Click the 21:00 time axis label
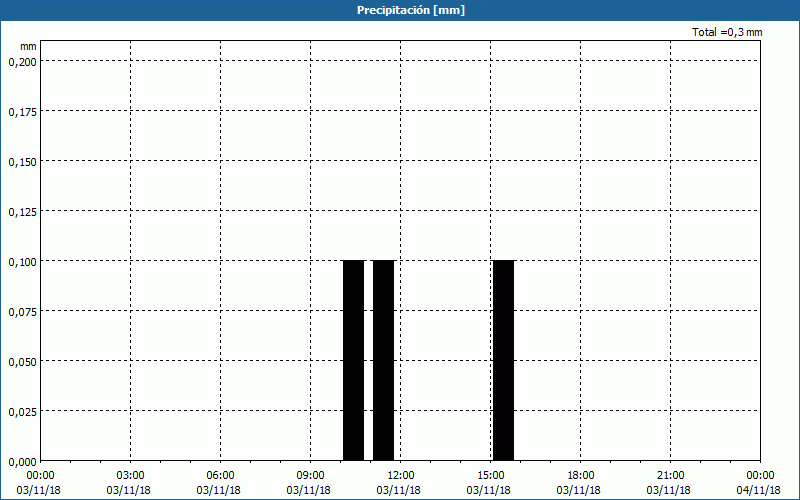The image size is (800, 500). pyautogui.click(x=670, y=476)
